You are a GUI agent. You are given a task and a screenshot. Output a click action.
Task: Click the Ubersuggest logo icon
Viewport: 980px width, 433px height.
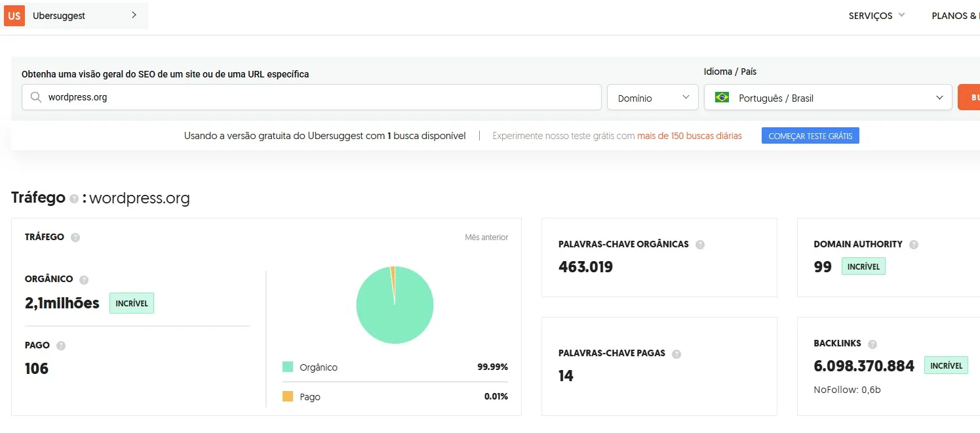click(14, 15)
